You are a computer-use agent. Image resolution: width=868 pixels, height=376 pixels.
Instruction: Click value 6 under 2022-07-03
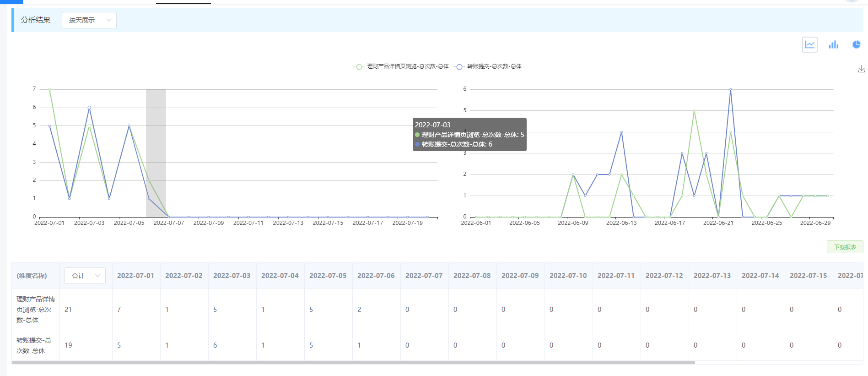tap(215, 345)
